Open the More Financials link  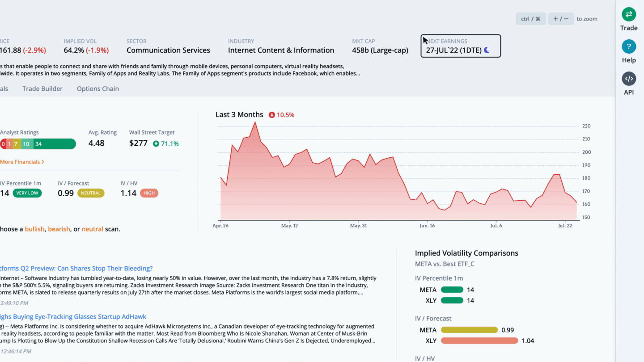(x=22, y=162)
